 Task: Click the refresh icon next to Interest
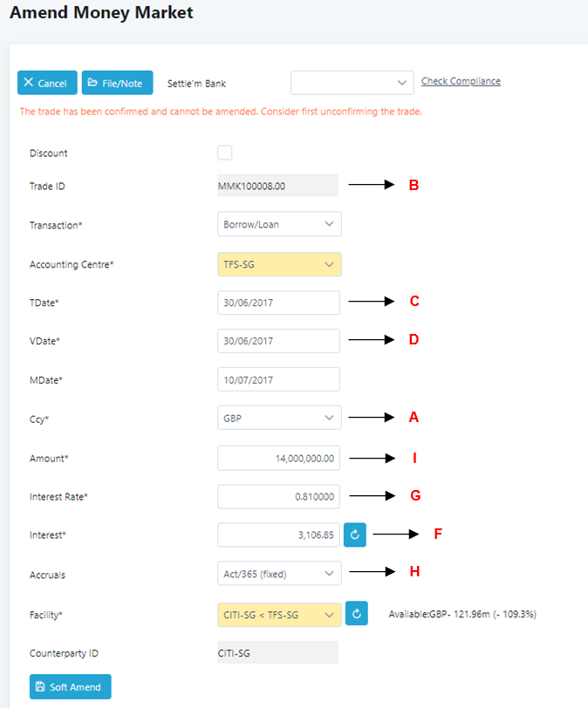click(355, 534)
